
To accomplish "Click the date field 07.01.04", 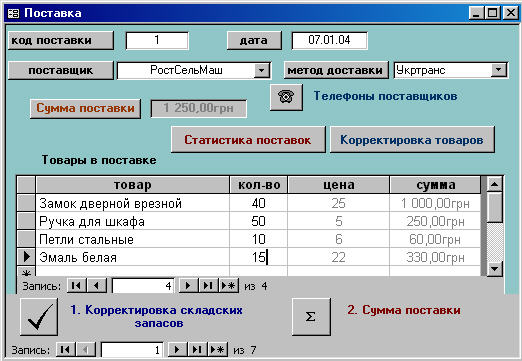I will point(329,40).
